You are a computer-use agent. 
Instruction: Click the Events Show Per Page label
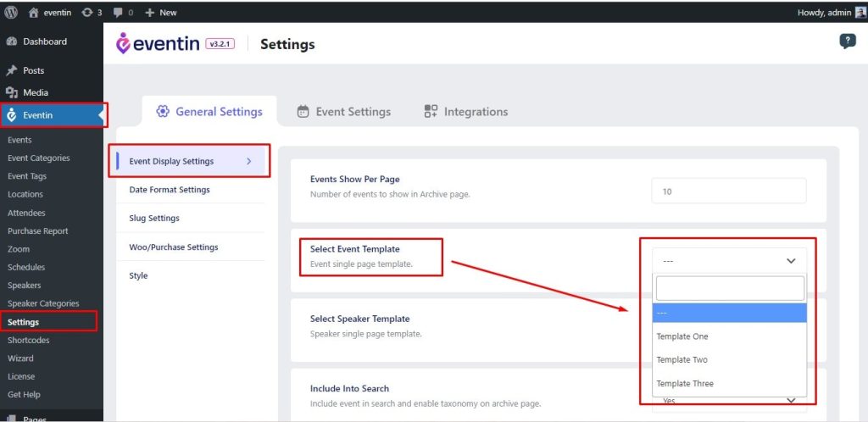(x=355, y=179)
